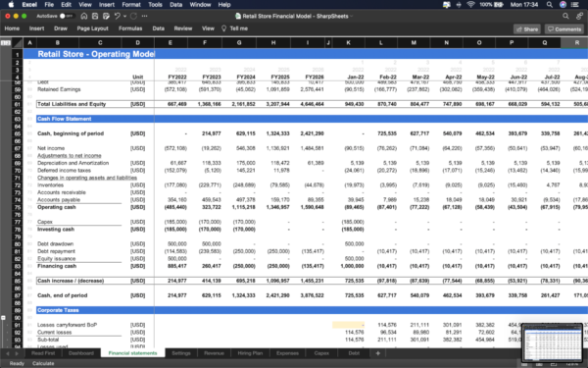588x368 pixels.
Task: Open the Review ribbon tab
Action: [183, 28]
